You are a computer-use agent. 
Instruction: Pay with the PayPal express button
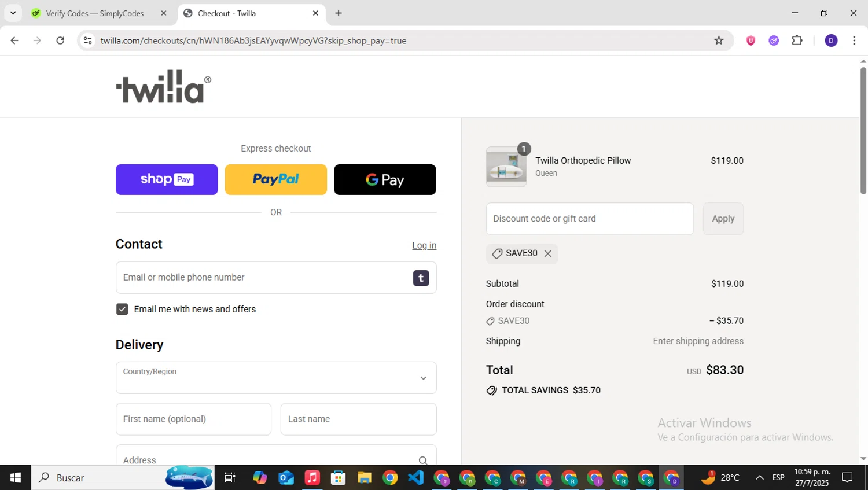(x=276, y=179)
